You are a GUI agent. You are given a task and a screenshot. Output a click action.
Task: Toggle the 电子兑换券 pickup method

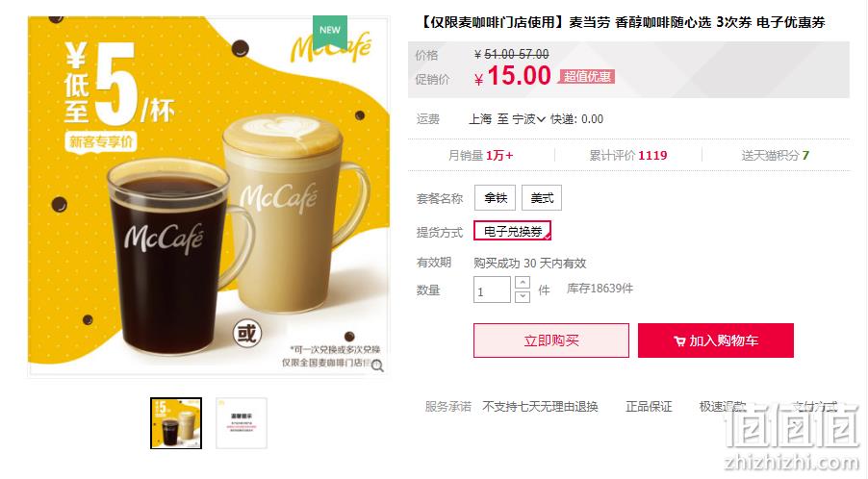(x=512, y=231)
